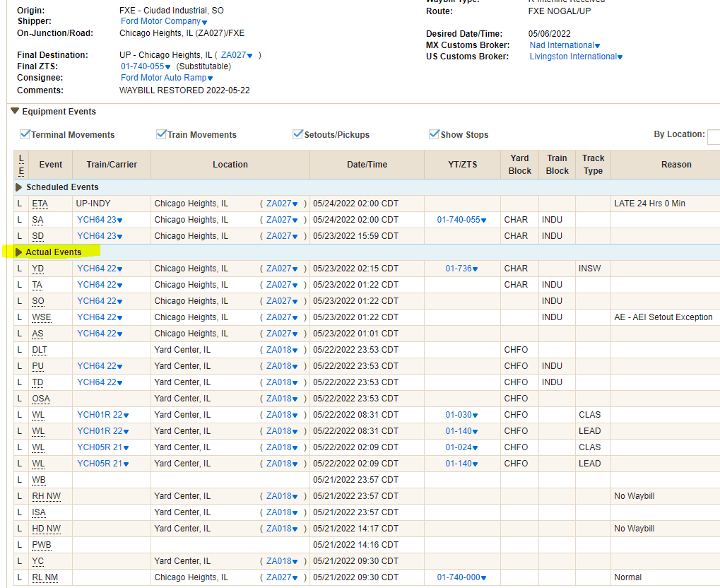Expand the Actual Events group

coord(19,252)
